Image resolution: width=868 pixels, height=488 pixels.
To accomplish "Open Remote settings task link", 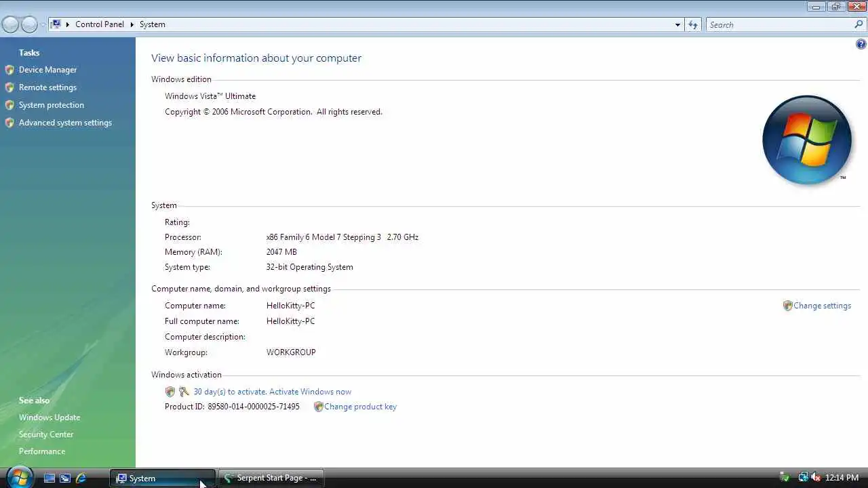I will (x=47, y=87).
